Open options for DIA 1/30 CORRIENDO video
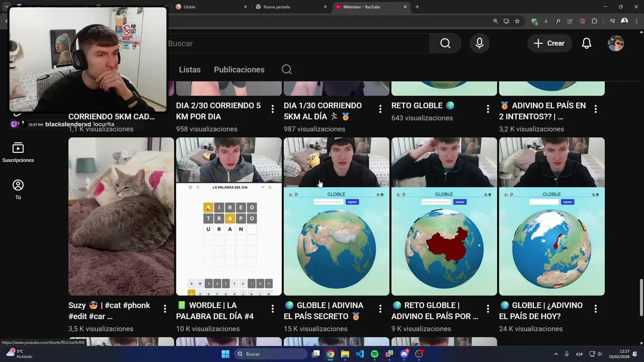644x362 pixels. click(380, 109)
